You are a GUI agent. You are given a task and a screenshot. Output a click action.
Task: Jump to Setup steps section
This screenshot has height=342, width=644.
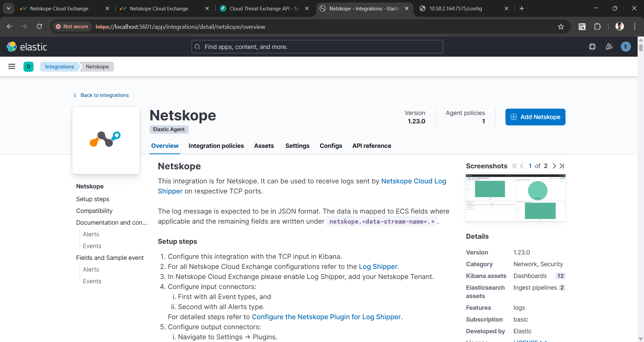(93, 199)
